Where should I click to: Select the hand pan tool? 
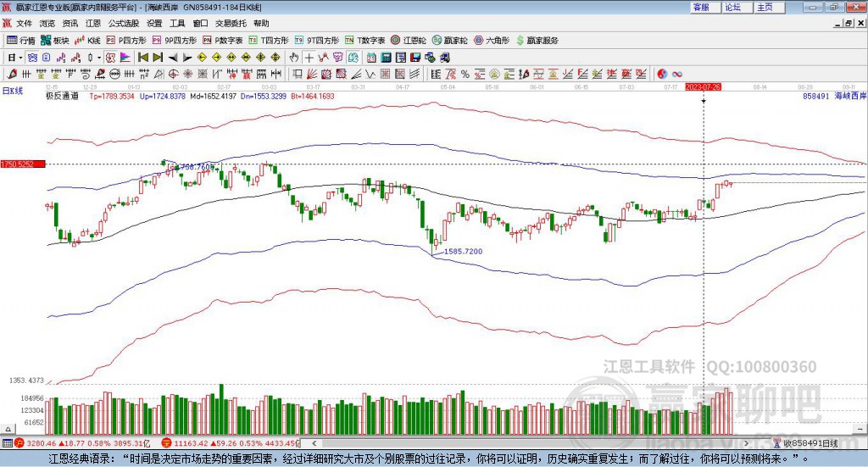(294, 58)
